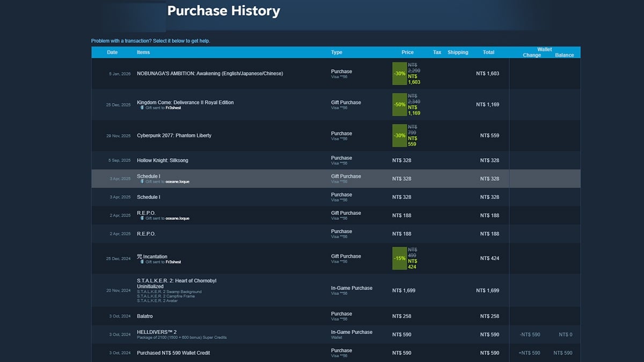Click the date '29 Nov, 2025'

pos(118,136)
